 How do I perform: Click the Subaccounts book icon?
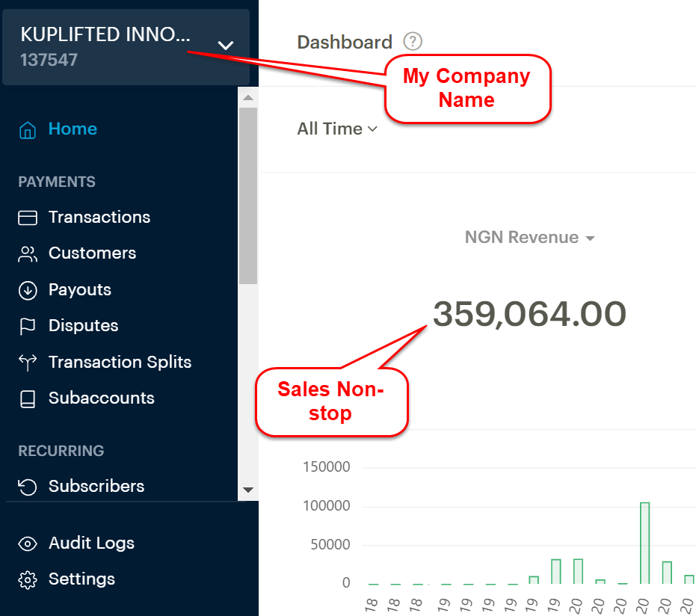tap(28, 398)
